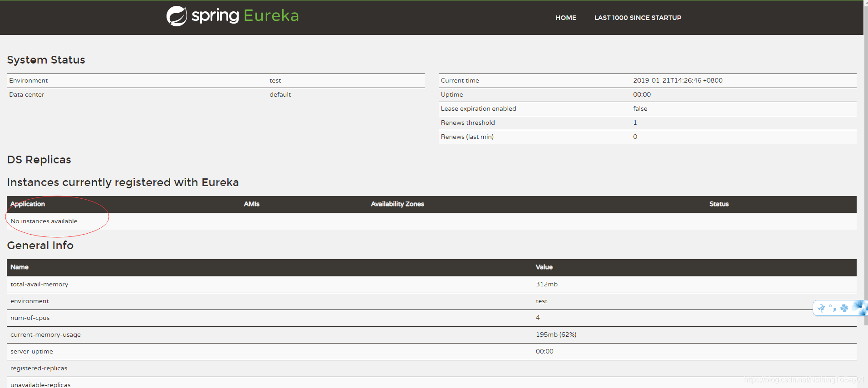
Task: Click the Renews threshold value 1
Action: coord(635,123)
